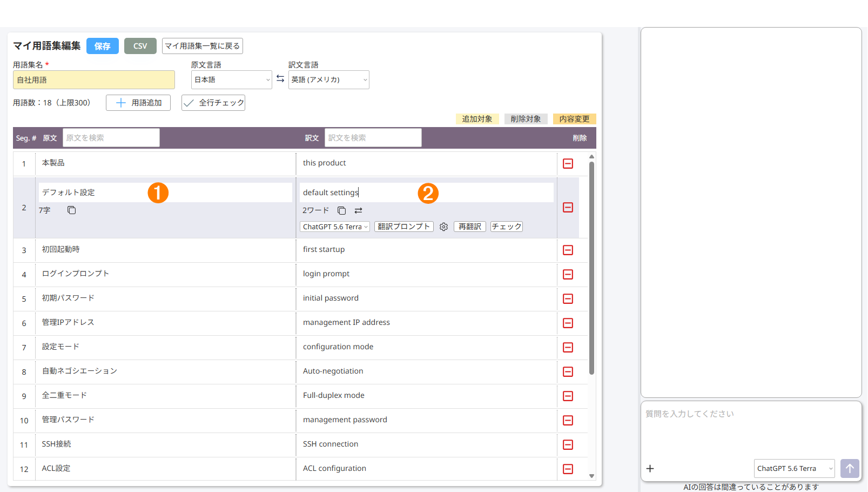Select the '自動ネゴシエーション' source cell
Viewport: 868px width, 492px height.
point(165,371)
